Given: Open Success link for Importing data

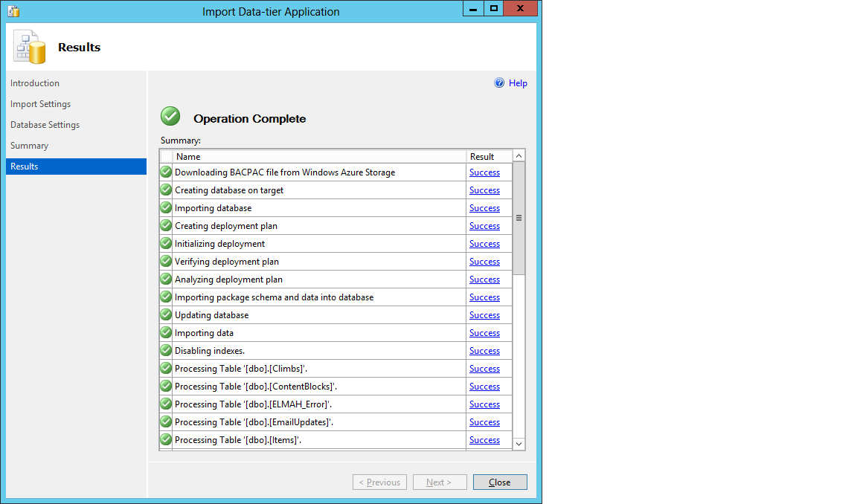Looking at the screenshot, I should point(484,333).
